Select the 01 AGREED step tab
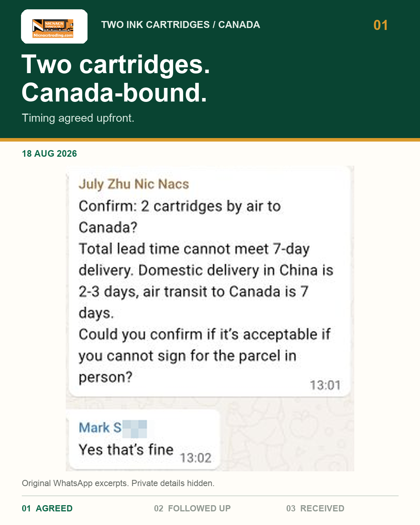The height and width of the screenshot is (525, 420). [47, 508]
